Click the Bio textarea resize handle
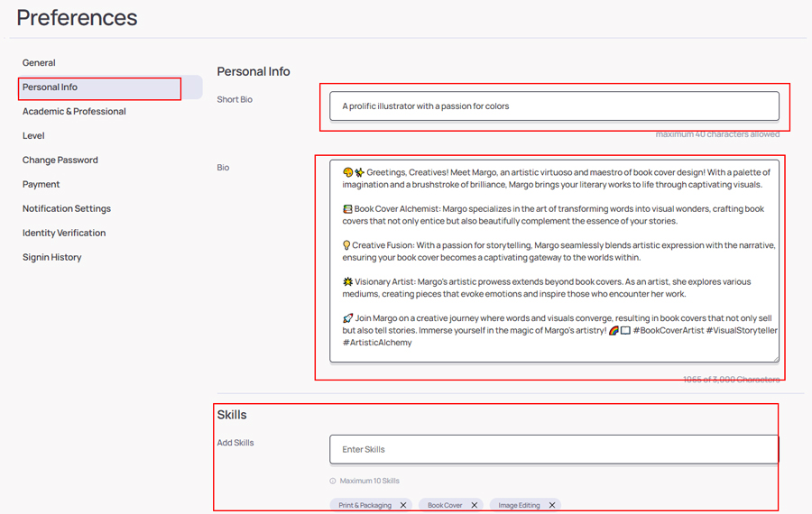The height and width of the screenshot is (514, 812). 774,358
